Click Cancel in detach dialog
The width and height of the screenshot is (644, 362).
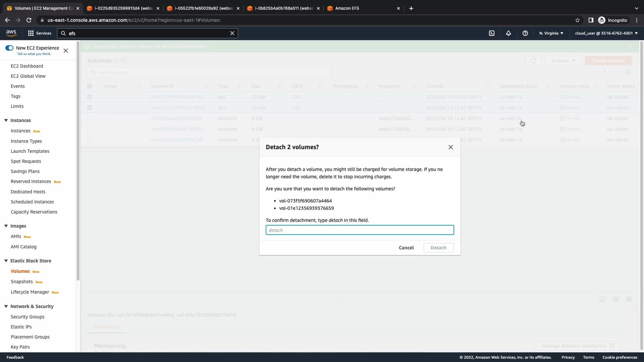pyautogui.click(x=406, y=248)
